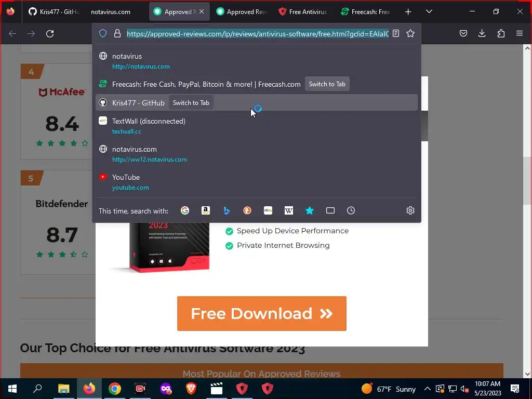Search this time with Amazon
The height and width of the screenshot is (399, 532).
[x=206, y=211]
